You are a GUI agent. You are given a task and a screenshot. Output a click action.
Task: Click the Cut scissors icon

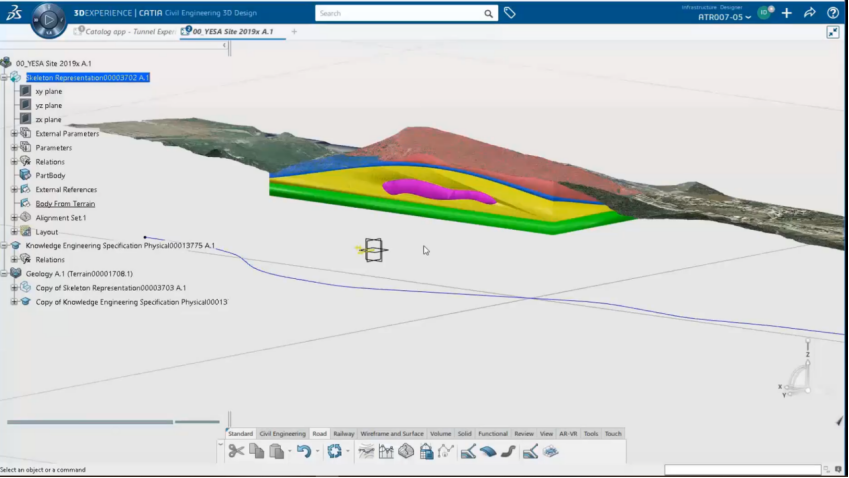236,452
